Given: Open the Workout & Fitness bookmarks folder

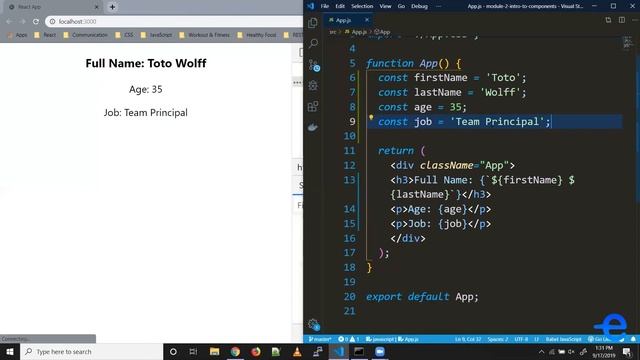Looking at the screenshot, I should click(204, 35).
